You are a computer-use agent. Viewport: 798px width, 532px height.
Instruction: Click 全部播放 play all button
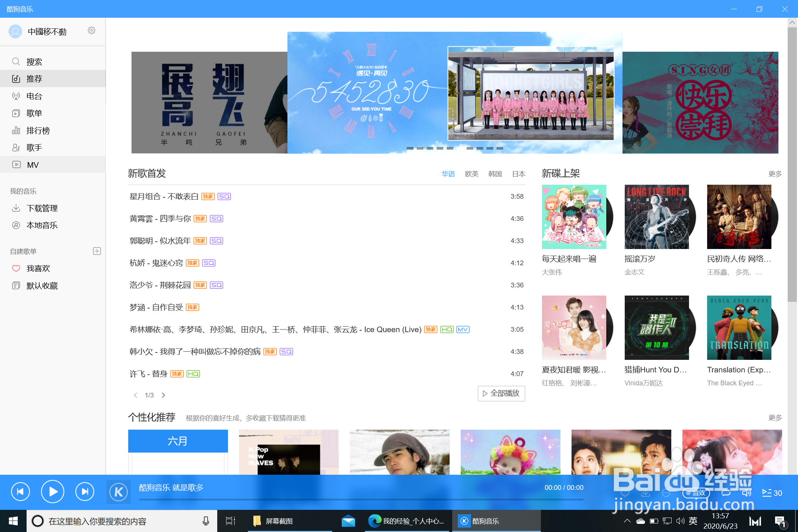click(501, 393)
